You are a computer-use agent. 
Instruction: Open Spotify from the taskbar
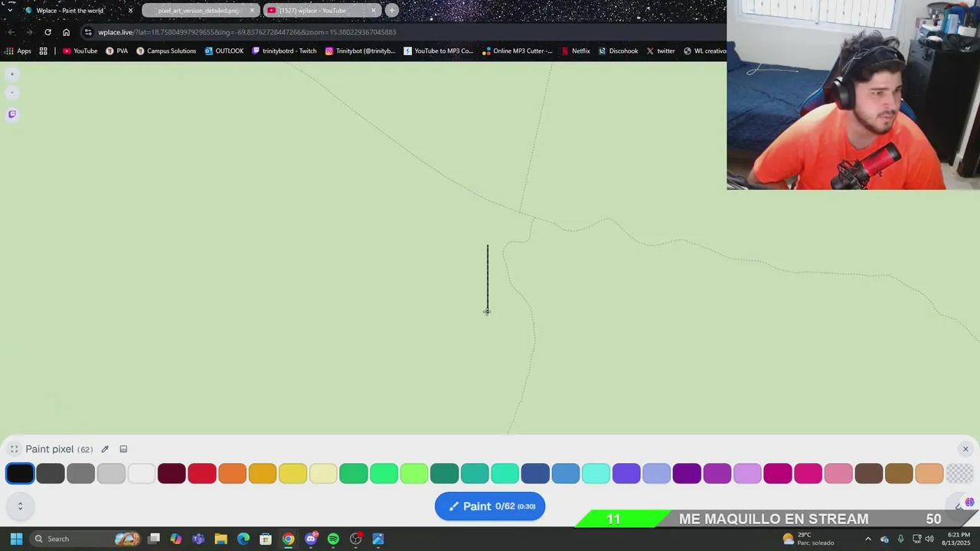click(x=333, y=539)
